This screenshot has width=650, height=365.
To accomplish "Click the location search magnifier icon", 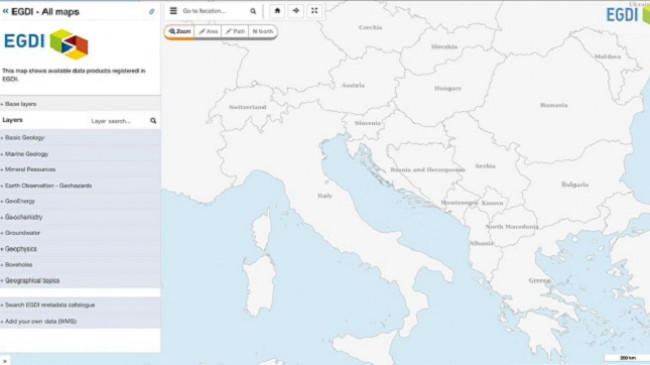I will (253, 11).
